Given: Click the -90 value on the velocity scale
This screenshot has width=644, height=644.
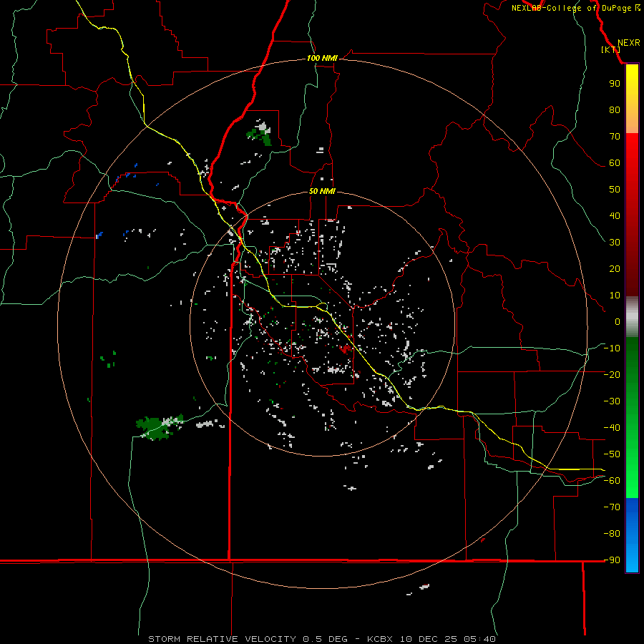Looking at the screenshot, I should coord(612,560).
